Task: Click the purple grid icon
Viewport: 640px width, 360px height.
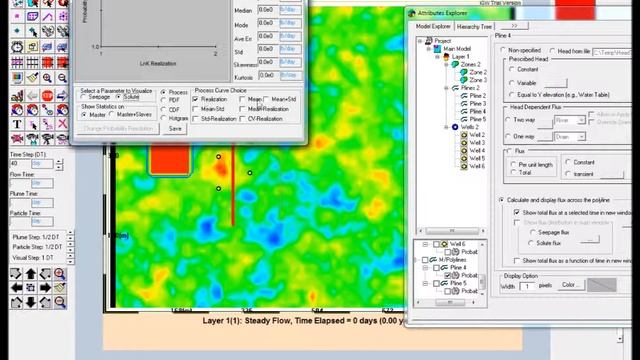Action: pos(17,62)
